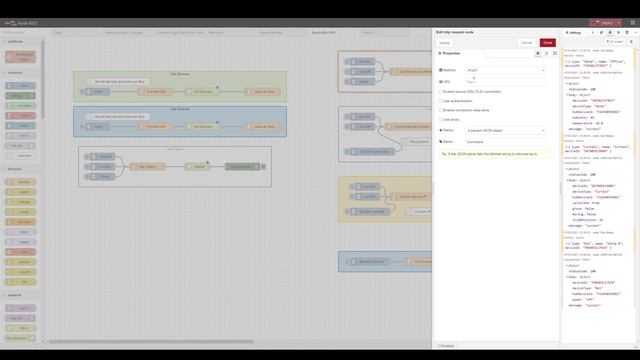Select the Status http request node
Viewport: 640px width, 360px height.
(x=197, y=167)
